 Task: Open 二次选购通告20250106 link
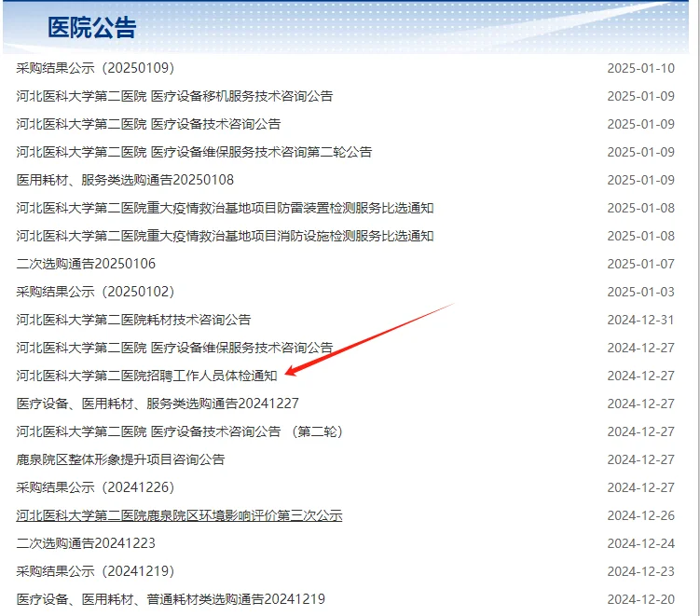(86, 264)
